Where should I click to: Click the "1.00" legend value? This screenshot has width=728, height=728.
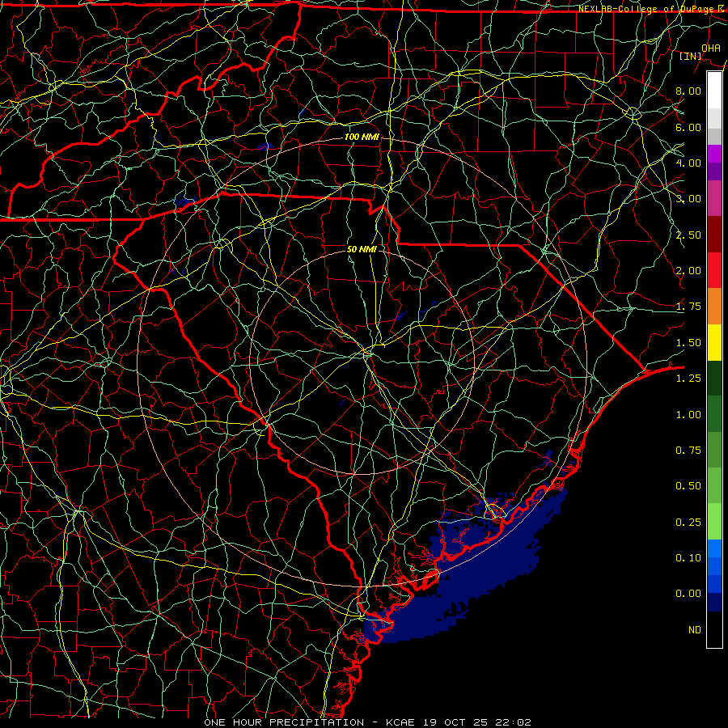pos(688,415)
